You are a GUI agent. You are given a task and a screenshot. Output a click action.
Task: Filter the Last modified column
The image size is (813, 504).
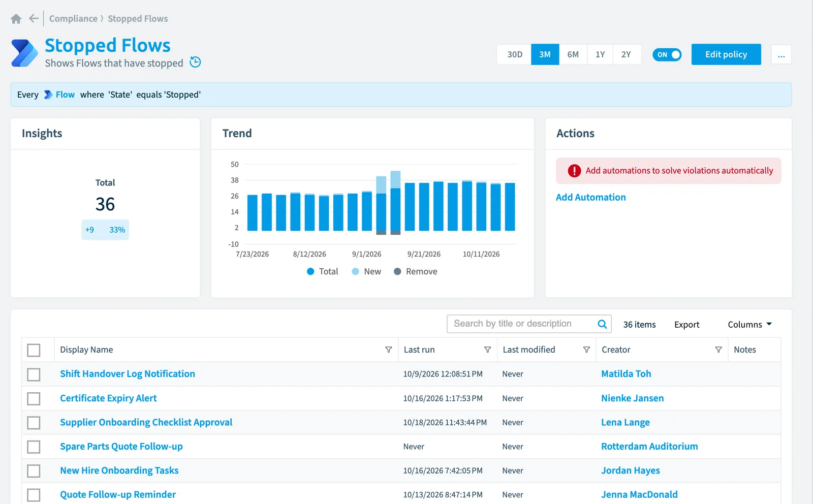(586, 350)
